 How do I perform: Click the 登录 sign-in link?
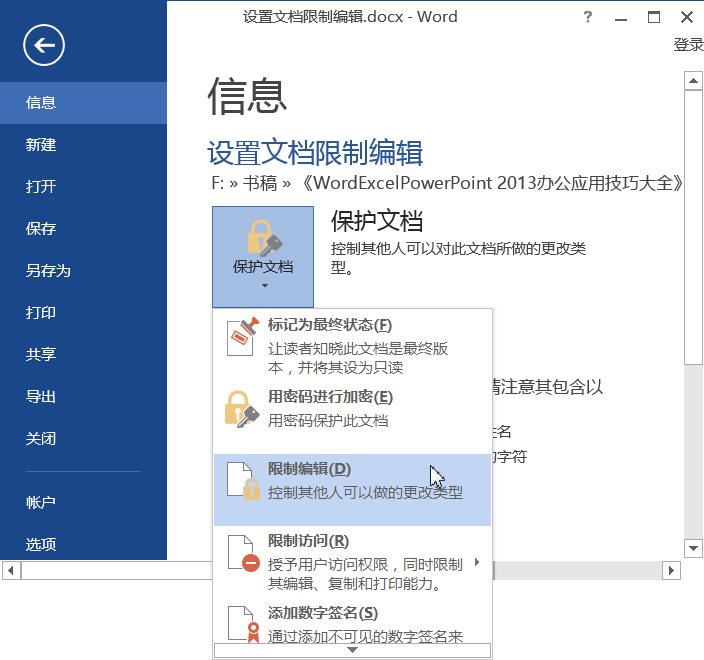pos(688,44)
